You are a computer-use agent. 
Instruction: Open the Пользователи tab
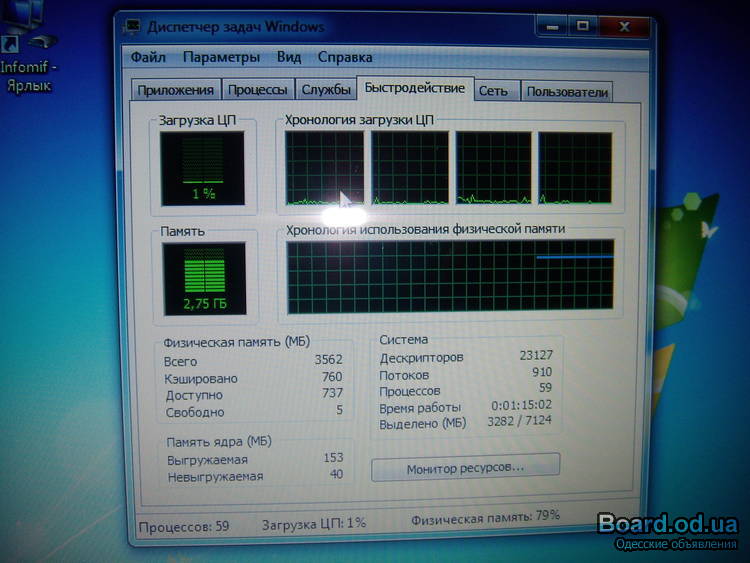click(567, 92)
